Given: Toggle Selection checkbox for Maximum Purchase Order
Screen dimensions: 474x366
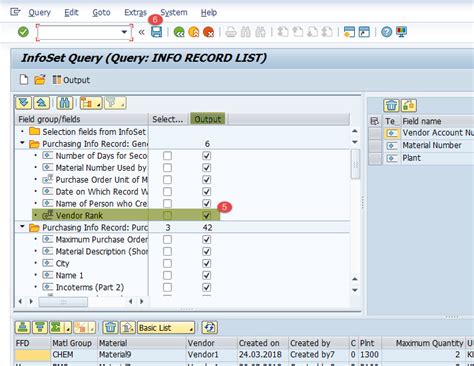Looking at the screenshot, I should click(x=167, y=239).
